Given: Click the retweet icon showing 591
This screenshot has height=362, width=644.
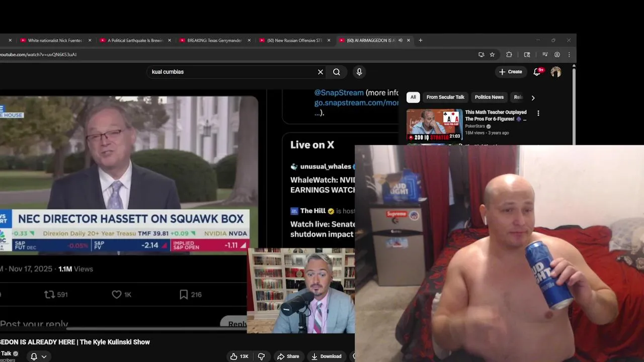Looking at the screenshot, I should click(x=49, y=295).
